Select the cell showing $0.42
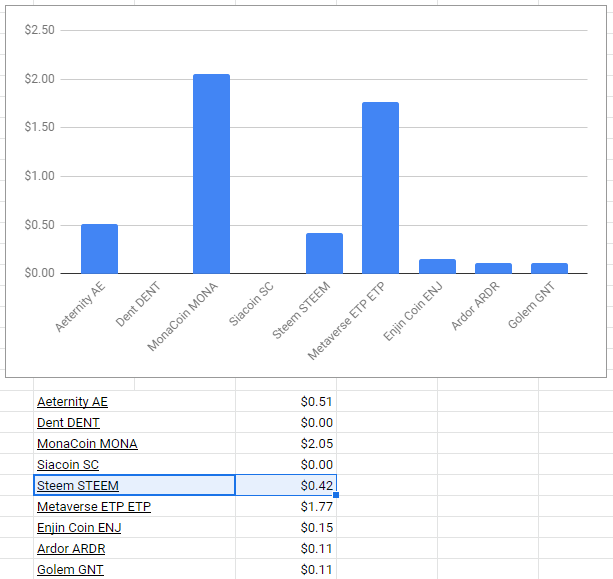 tap(286, 485)
